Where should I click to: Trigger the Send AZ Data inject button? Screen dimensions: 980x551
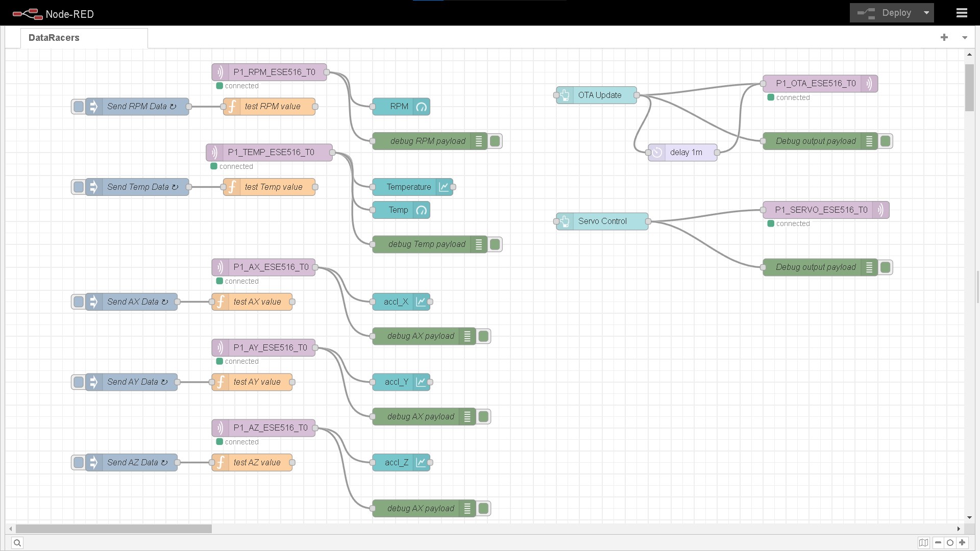[x=78, y=463]
